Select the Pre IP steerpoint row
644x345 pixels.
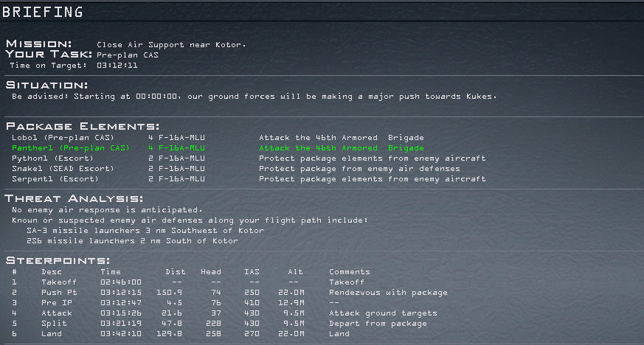pos(55,303)
